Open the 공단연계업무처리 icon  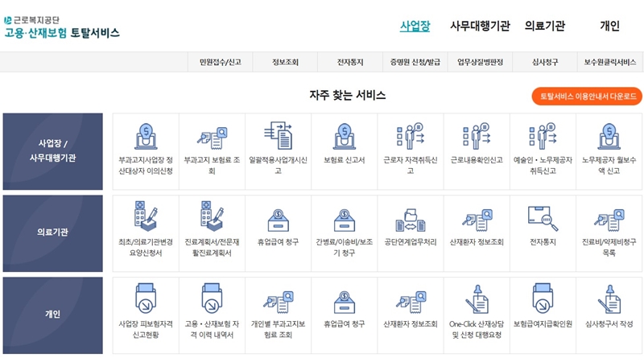[411, 220]
